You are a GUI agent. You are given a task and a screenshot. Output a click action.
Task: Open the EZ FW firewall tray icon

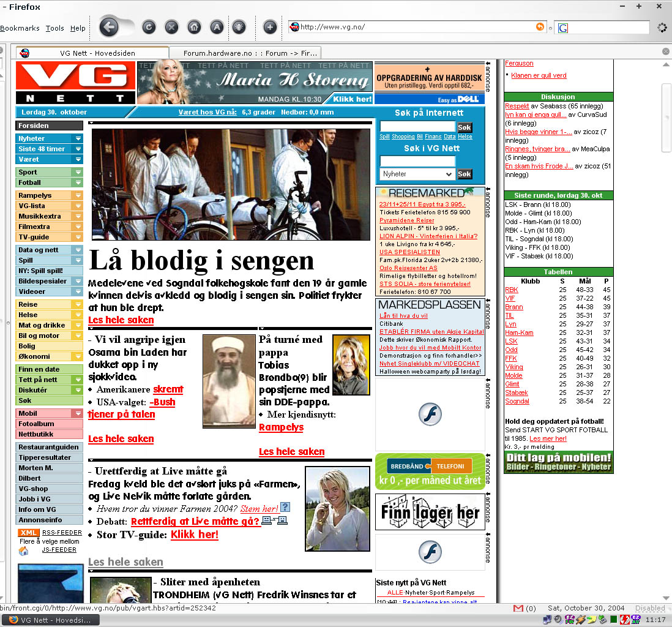pyautogui.click(x=570, y=619)
